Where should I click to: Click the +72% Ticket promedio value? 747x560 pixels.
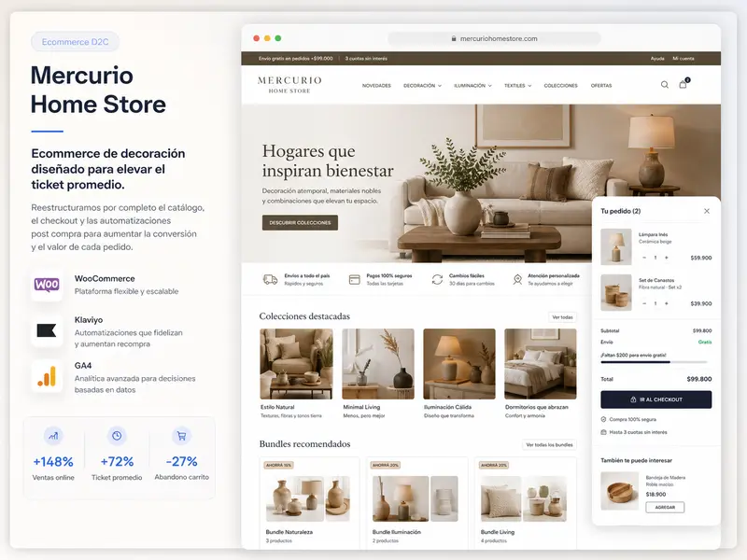[x=117, y=461]
